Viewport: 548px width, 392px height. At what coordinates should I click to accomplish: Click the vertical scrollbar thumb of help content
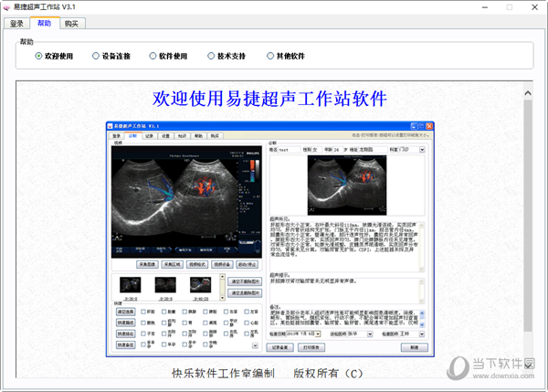pos(528,216)
